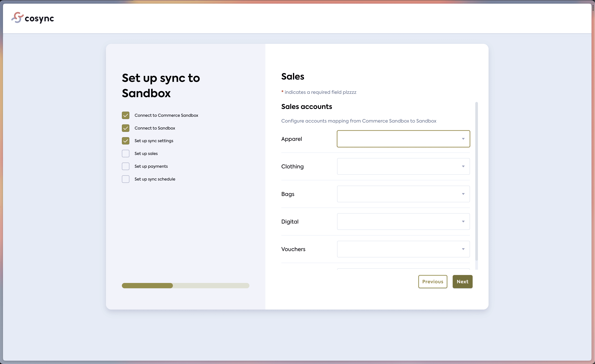This screenshot has width=595, height=364.
Task: Uncheck the Set up sync settings checkbox
Action: (x=126, y=141)
